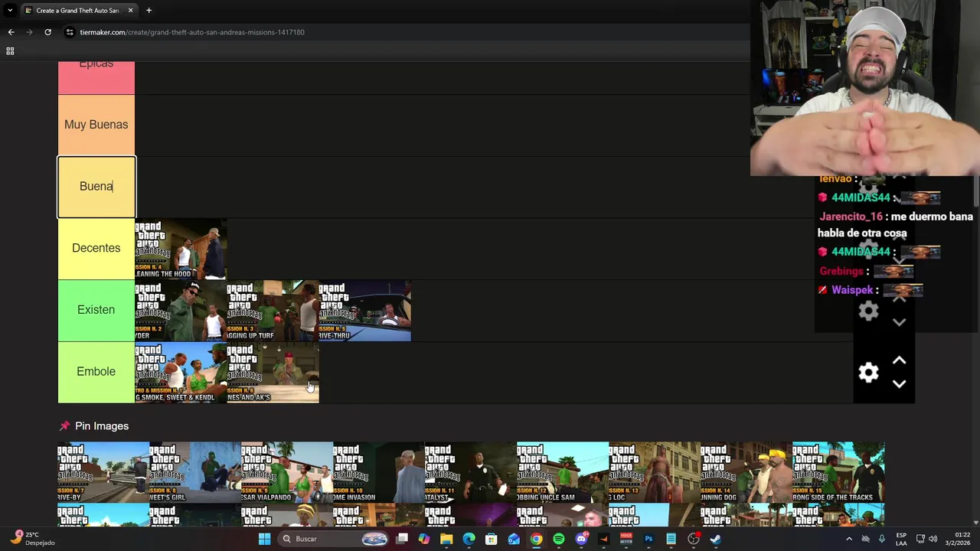Click the Embole green tier label
Screen dimensions: 980x551
[96, 371]
